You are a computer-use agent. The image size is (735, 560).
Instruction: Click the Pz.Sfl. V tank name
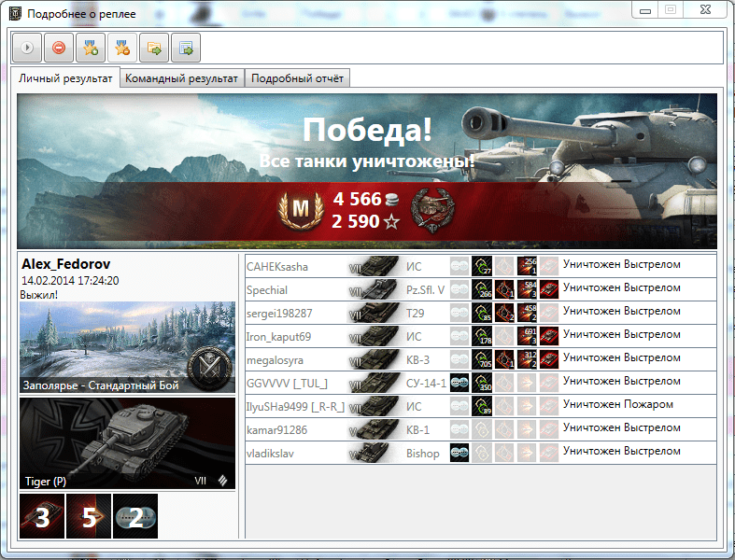[425, 290]
